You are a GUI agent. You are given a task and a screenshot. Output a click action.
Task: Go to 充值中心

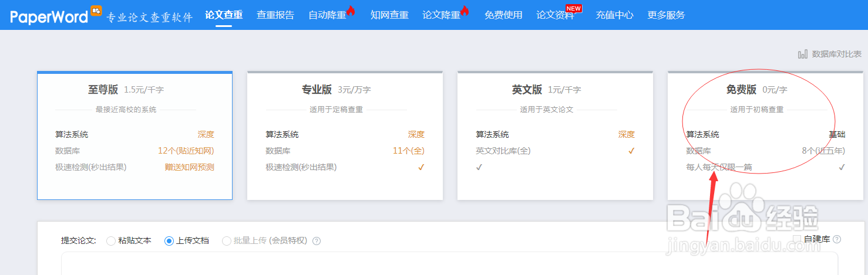614,15
